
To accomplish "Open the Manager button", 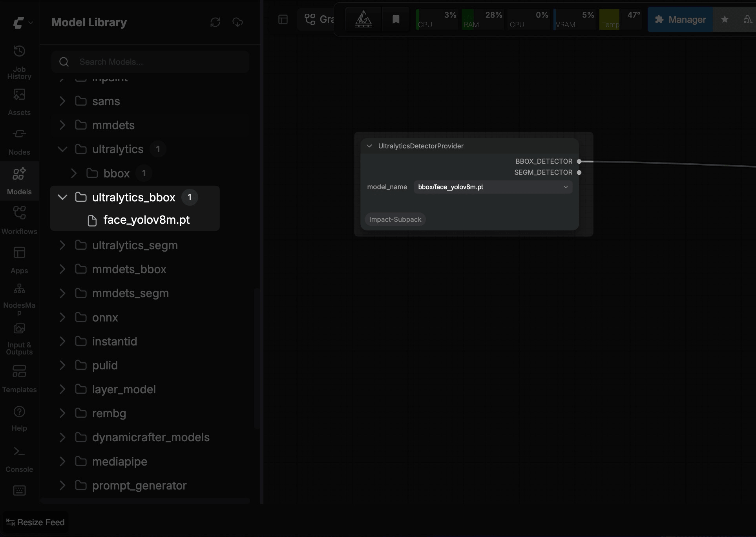I will point(680,19).
